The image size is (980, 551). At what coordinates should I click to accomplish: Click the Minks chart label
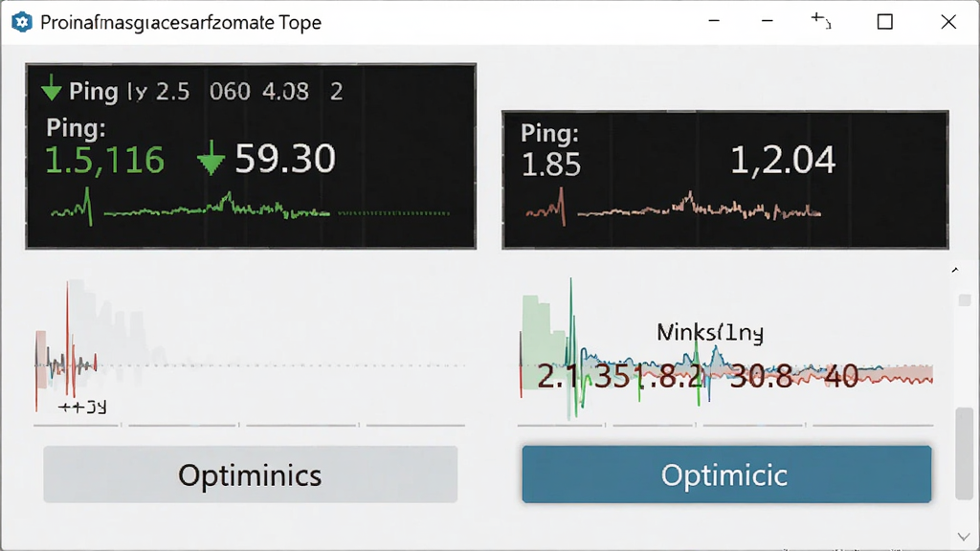pyautogui.click(x=710, y=332)
